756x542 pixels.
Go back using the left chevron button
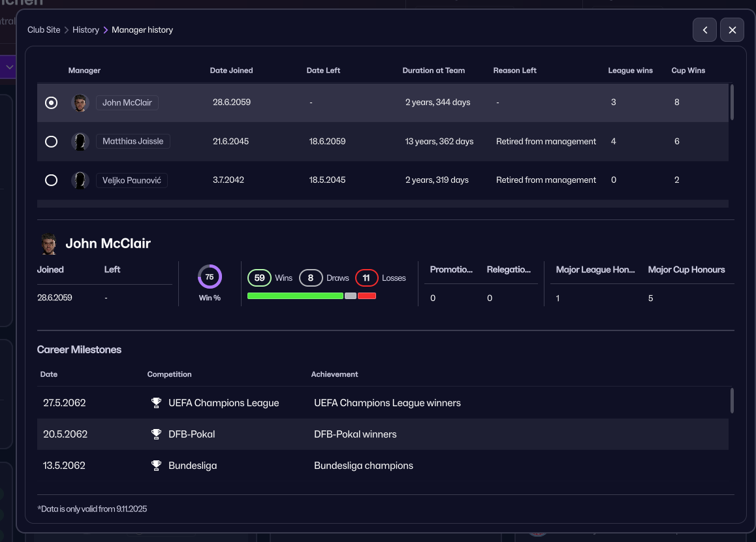pyautogui.click(x=704, y=30)
